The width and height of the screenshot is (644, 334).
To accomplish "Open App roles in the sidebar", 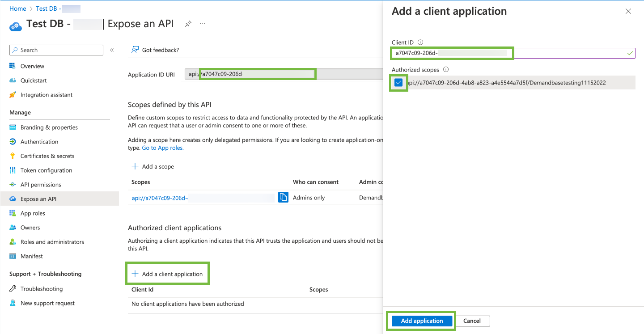I will pyautogui.click(x=33, y=213).
